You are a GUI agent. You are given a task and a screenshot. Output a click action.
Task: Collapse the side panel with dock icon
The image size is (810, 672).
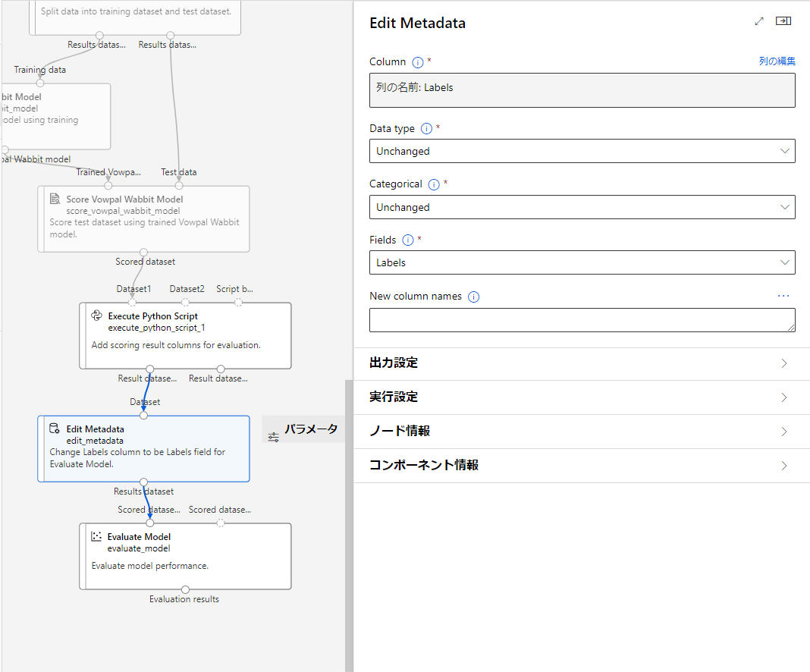(x=783, y=20)
